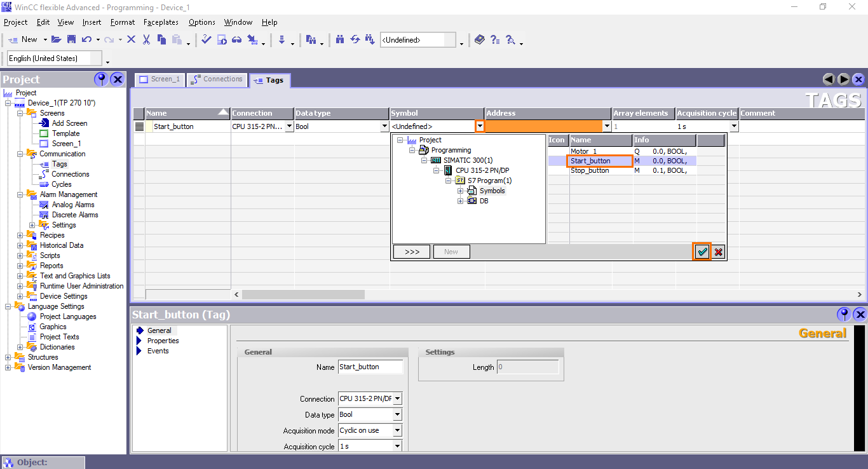Close the Start_button properties panel
Screen dimensions: 868x469
tap(860, 314)
